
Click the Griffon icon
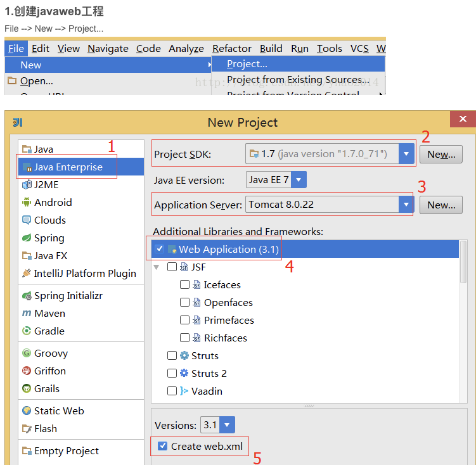point(27,371)
